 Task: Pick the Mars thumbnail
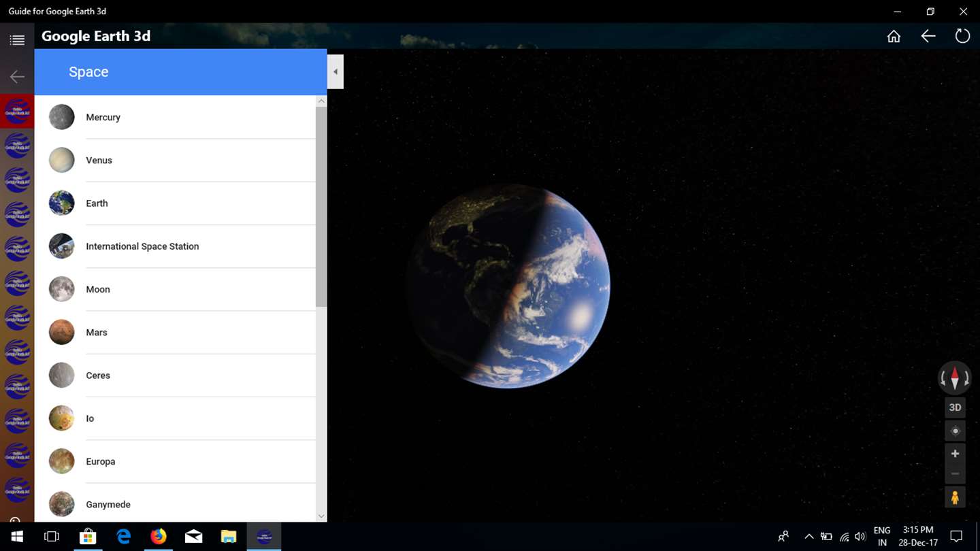pyautogui.click(x=61, y=332)
